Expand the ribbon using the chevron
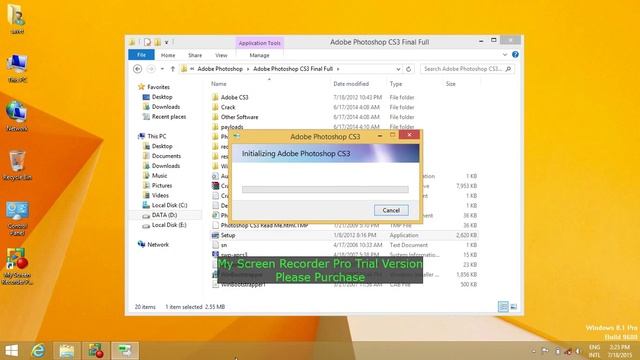This screenshot has width=640, height=360. [x=505, y=54]
